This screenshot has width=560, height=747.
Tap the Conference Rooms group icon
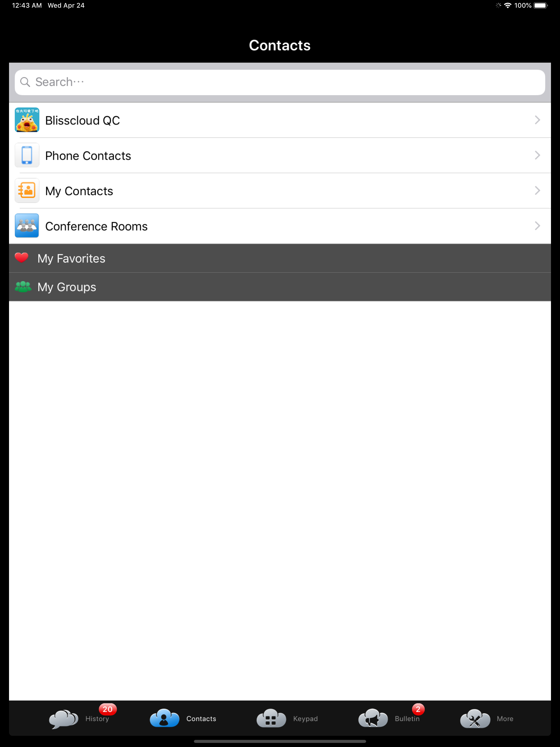click(x=27, y=226)
